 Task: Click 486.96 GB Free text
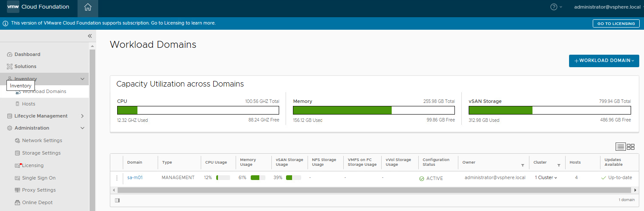pos(616,120)
